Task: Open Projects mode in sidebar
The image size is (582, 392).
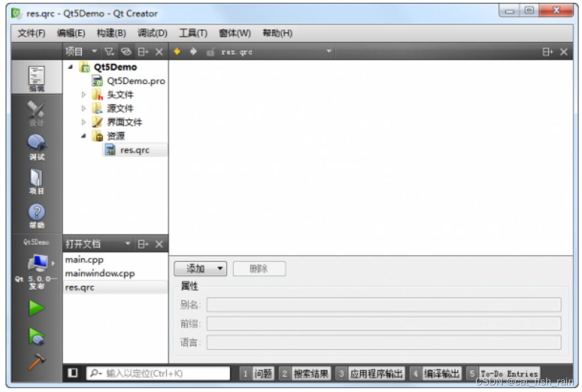Action: point(36,181)
